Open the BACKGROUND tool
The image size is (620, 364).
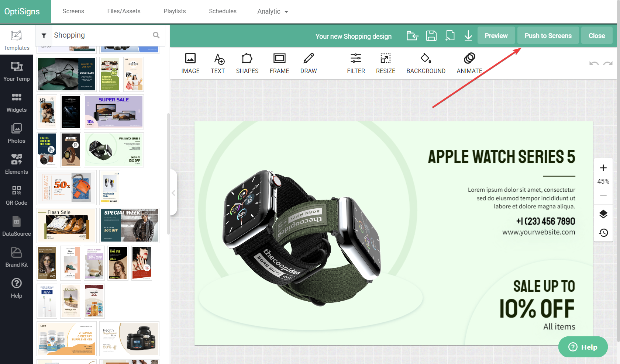pos(426,63)
